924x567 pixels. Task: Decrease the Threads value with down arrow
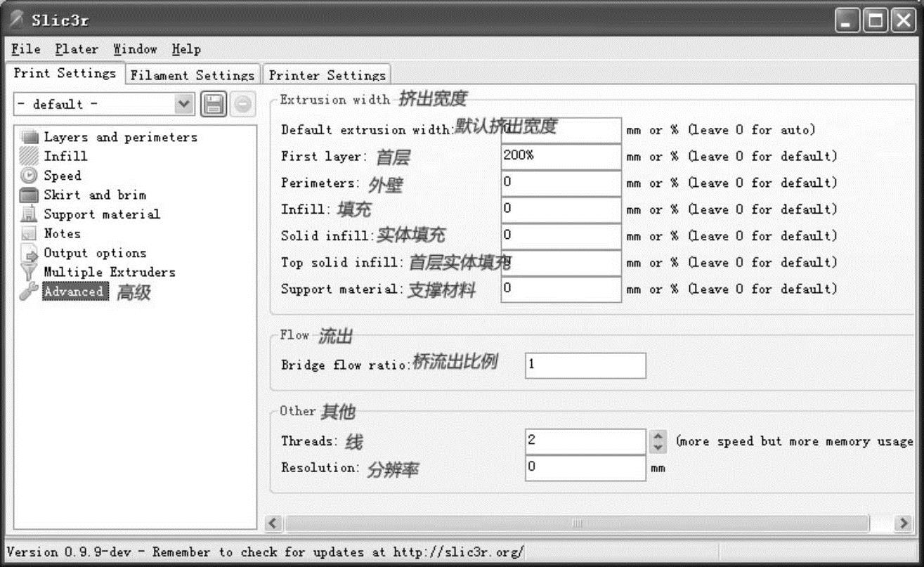[657, 448]
